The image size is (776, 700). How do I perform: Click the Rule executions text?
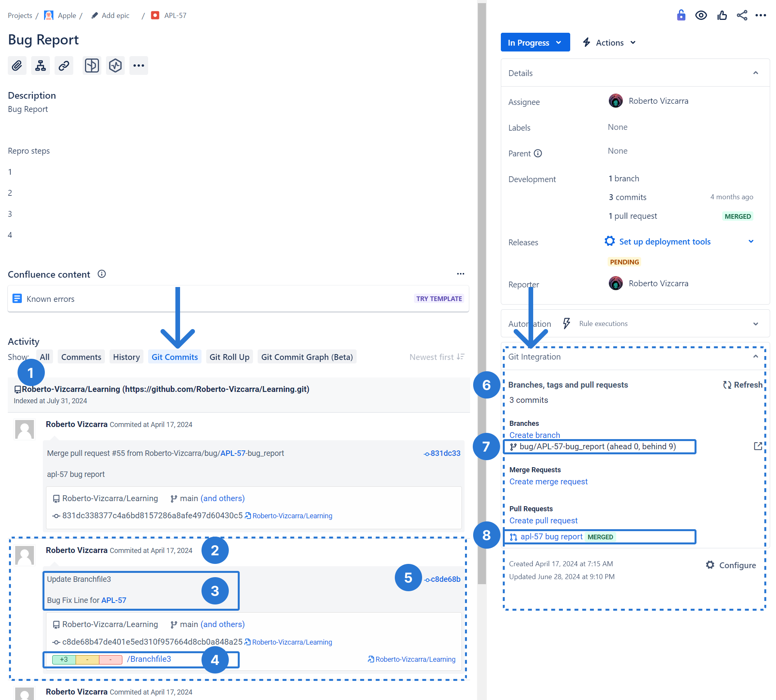point(603,324)
